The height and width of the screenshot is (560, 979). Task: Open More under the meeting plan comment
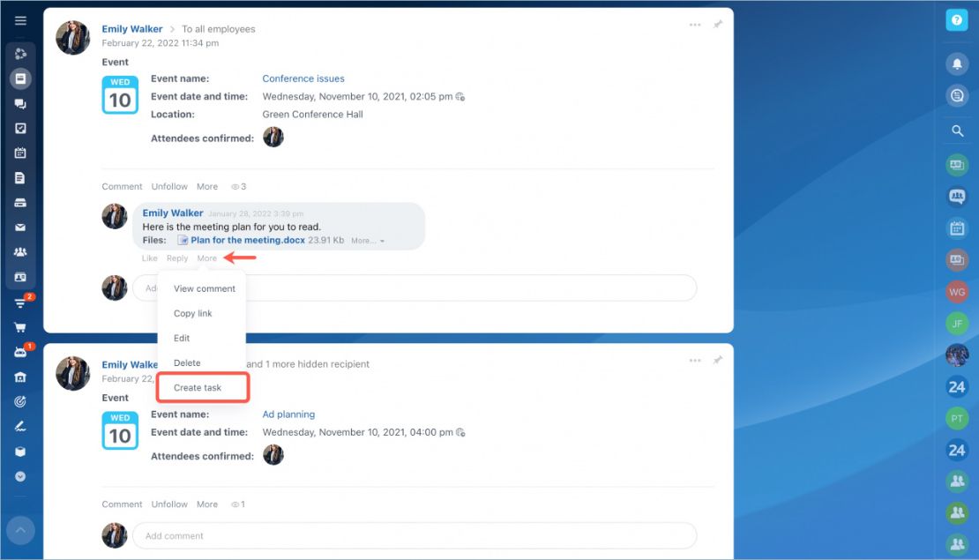[x=206, y=258]
